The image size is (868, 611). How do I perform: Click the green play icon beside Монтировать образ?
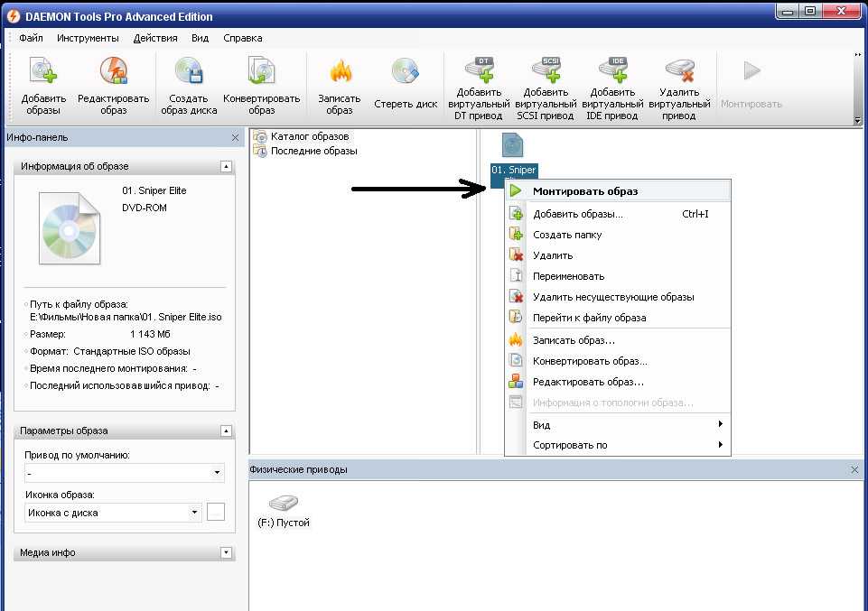click(516, 190)
